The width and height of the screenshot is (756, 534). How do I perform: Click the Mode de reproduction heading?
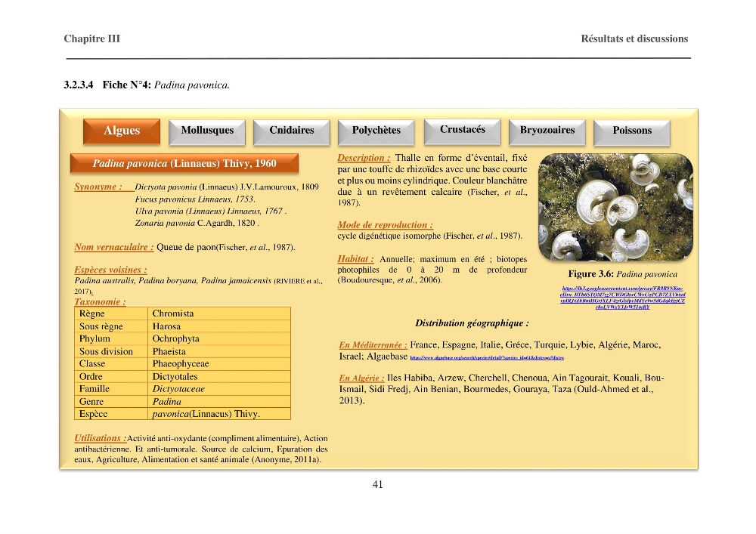click(385, 225)
